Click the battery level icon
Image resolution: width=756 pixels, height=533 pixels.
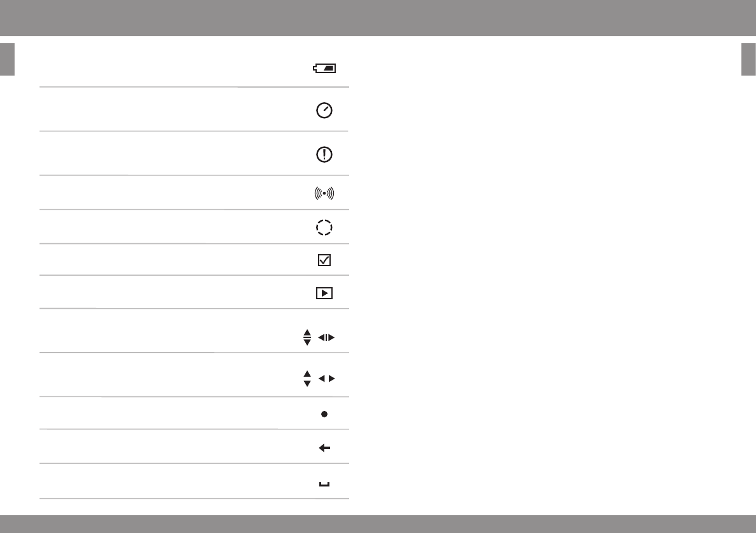(x=324, y=67)
